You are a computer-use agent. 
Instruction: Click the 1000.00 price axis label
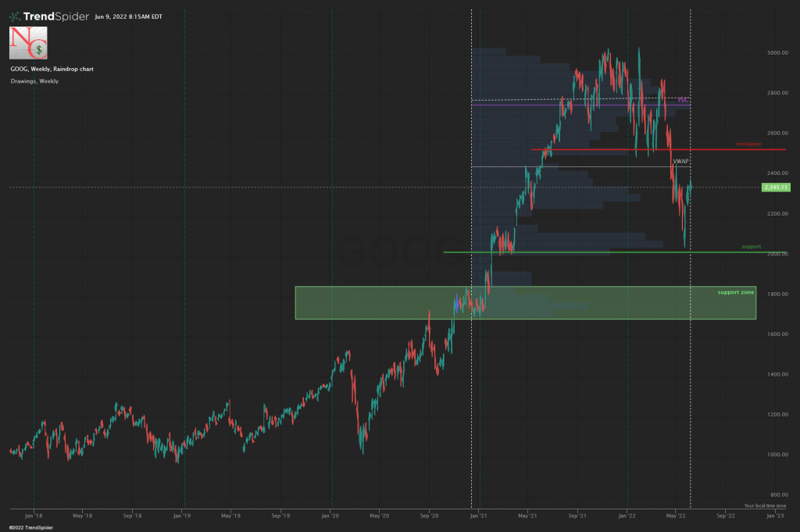pos(777,455)
